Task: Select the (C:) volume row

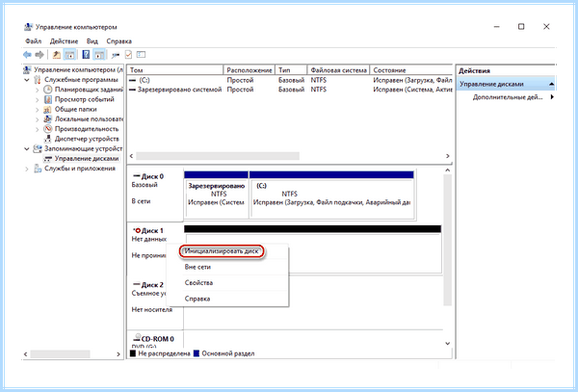Action: (290, 80)
